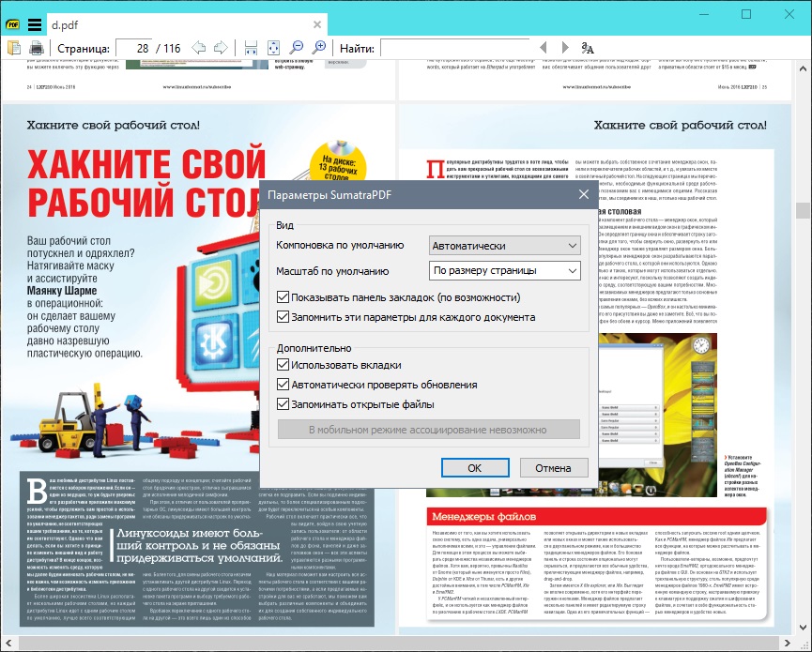Image resolution: width=812 pixels, height=652 pixels.
Task: Click the zoom out magnifier icon
Action: click(298, 48)
